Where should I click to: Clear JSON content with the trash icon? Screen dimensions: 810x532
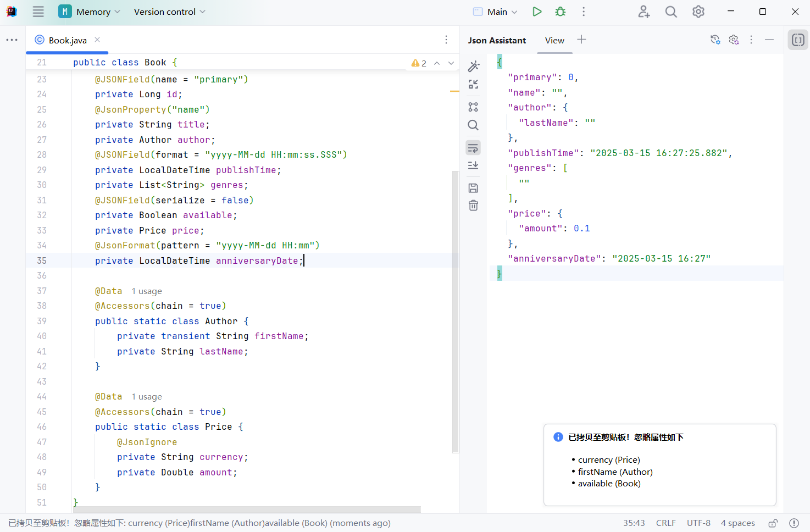click(473, 206)
